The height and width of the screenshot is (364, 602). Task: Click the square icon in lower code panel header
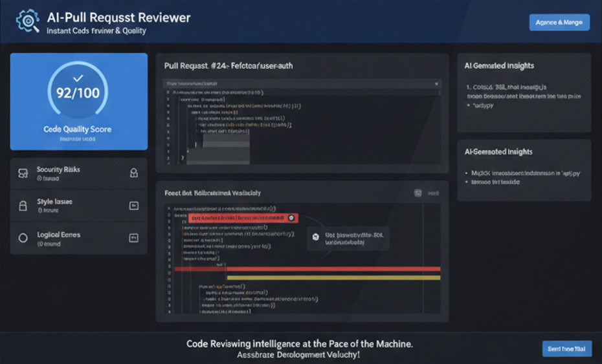[418, 193]
